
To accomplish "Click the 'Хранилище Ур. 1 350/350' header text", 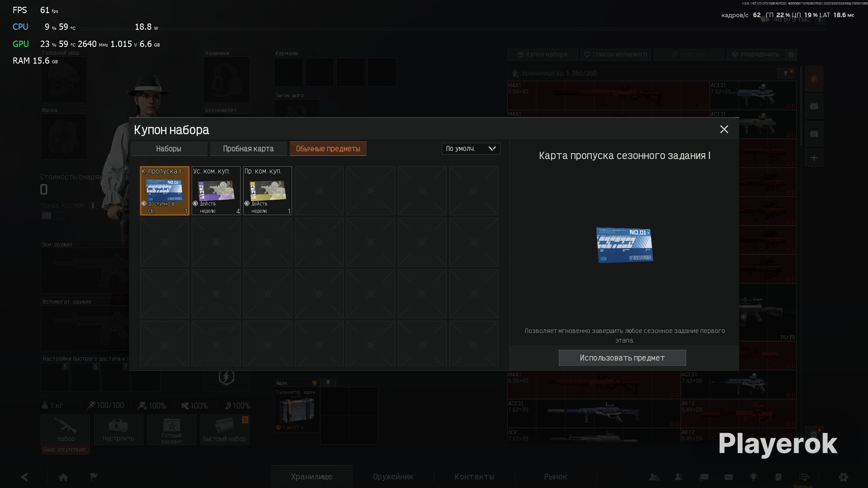I will [x=559, y=73].
